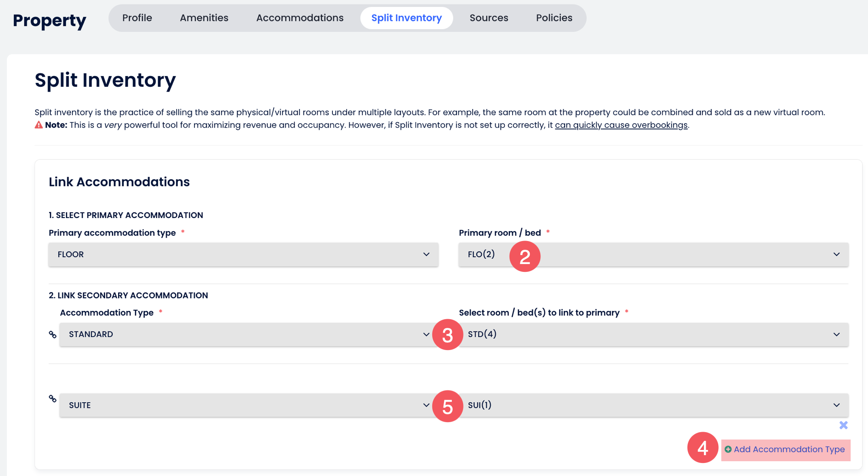Follow the 'can quickly cause overbookings' link
The height and width of the screenshot is (476, 868).
click(621, 125)
